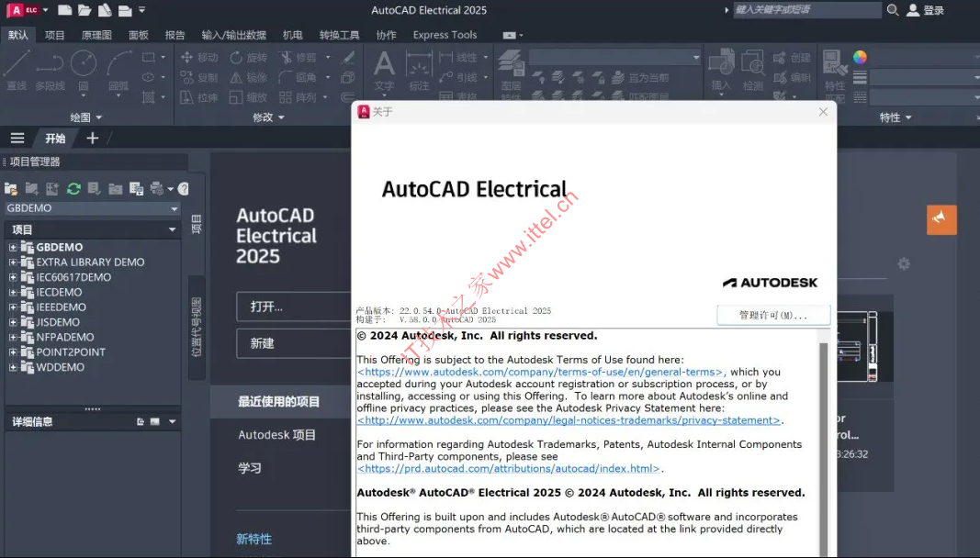This screenshot has height=558, width=980.
Task: Click the Insert (插入) block tool
Action: [721, 71]
